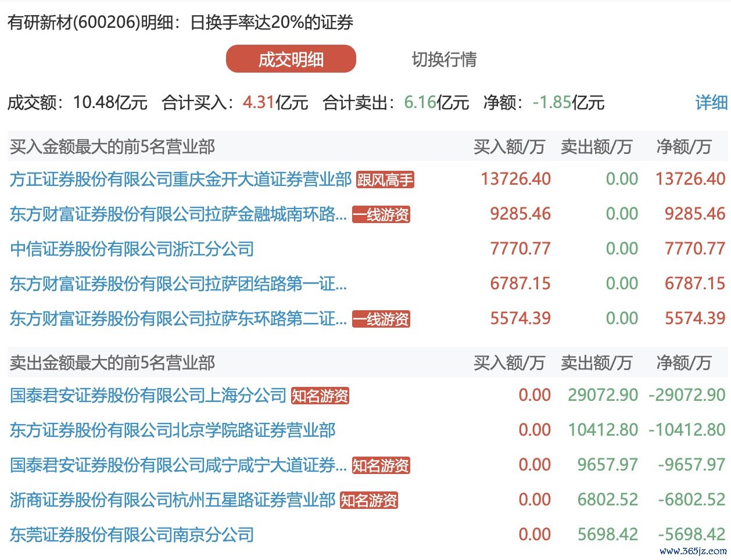
Task: Click the 买入金额最大的前5名营业部 header
Action: click(112, 147)
